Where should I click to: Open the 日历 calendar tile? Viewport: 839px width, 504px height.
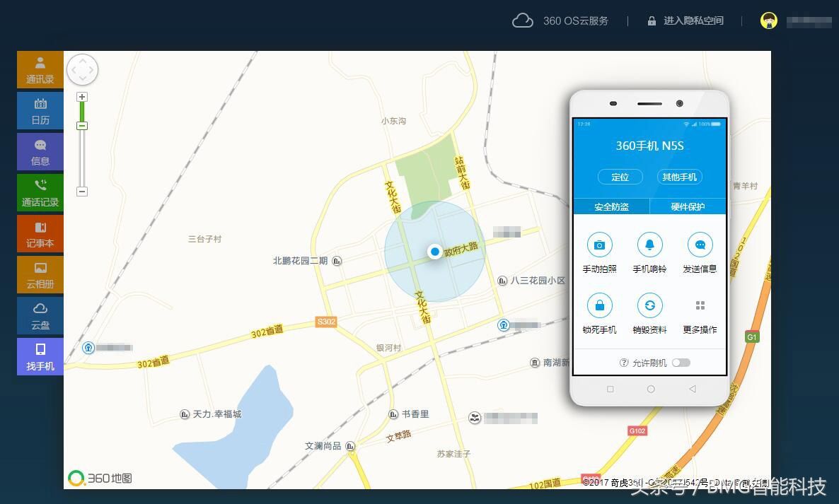click(40, 111)
